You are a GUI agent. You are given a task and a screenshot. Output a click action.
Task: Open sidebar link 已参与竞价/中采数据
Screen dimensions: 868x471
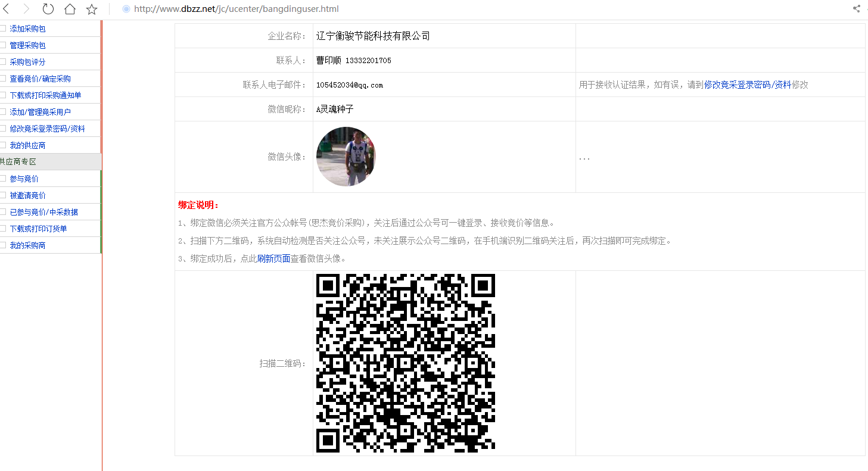[x=43, y=212]
